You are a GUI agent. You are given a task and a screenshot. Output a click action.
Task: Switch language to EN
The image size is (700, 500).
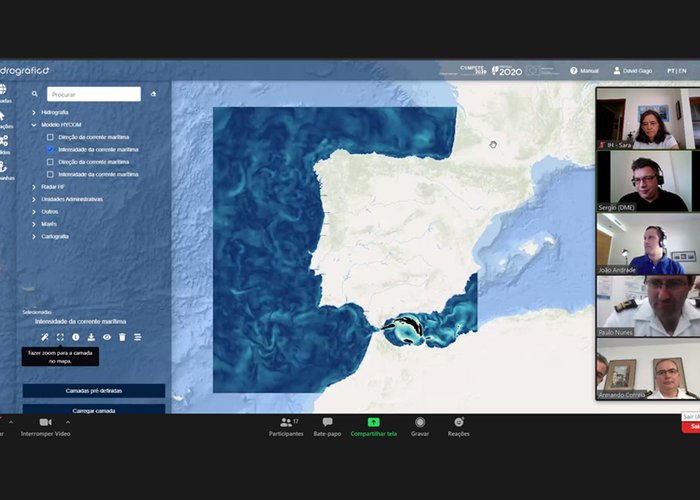click(x=682, y=71)
